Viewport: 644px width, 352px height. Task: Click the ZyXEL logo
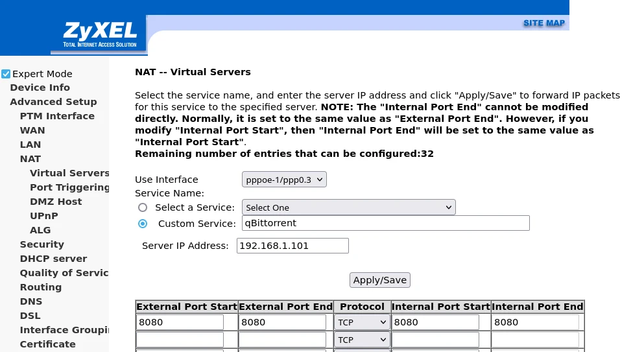coord(99,34)
